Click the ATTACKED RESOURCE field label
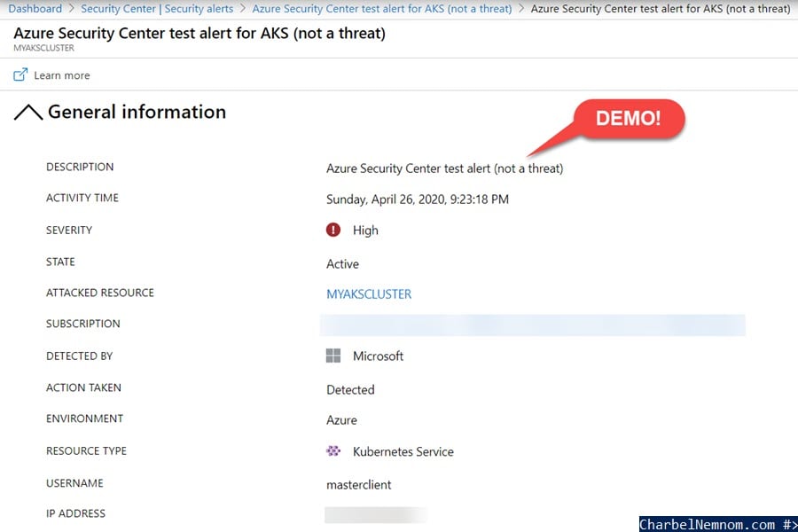Image resolution: width=798 pixels, height=532 pixels. point(99,293)
